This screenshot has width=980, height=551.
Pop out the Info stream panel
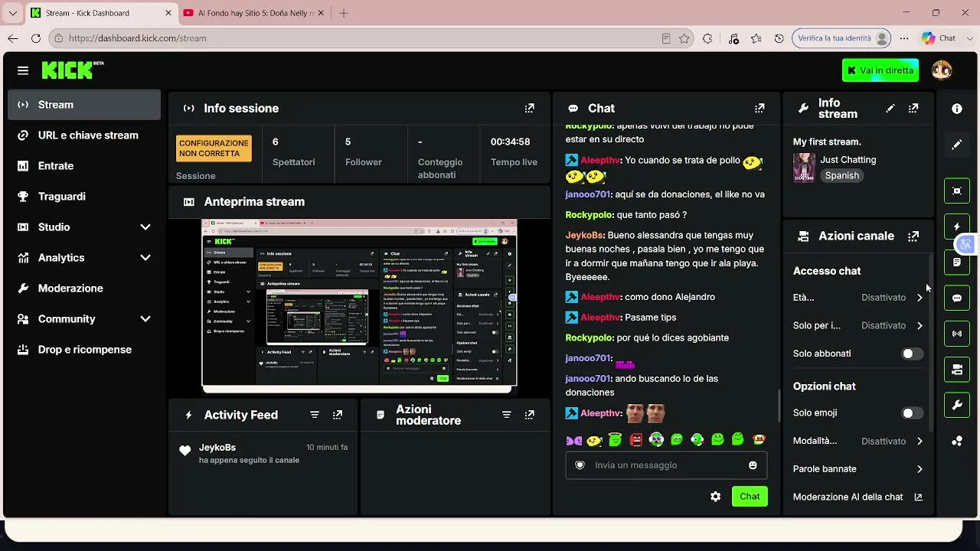pyautogui.click(x=913, y=109)
